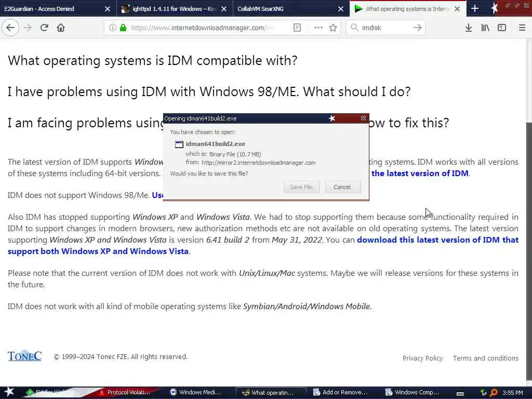
Task: Click the keyboard icon in the system tray
Action: pos(460,393)
